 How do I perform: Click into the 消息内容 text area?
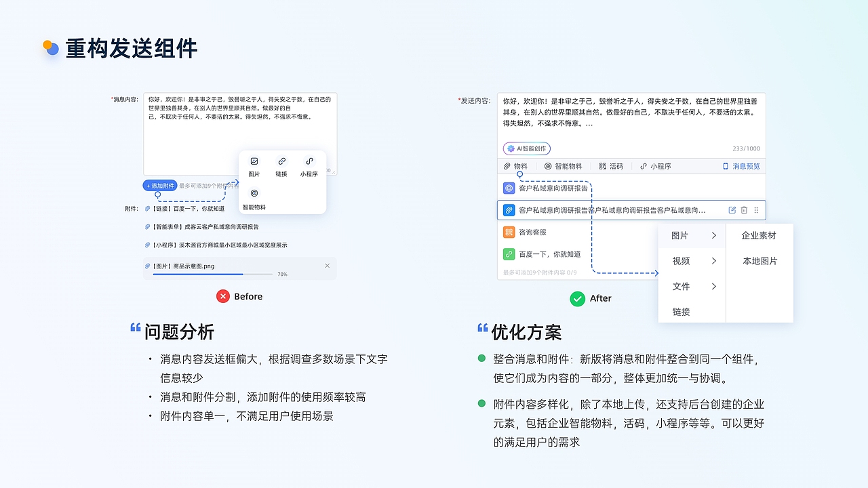coord(240,134)
